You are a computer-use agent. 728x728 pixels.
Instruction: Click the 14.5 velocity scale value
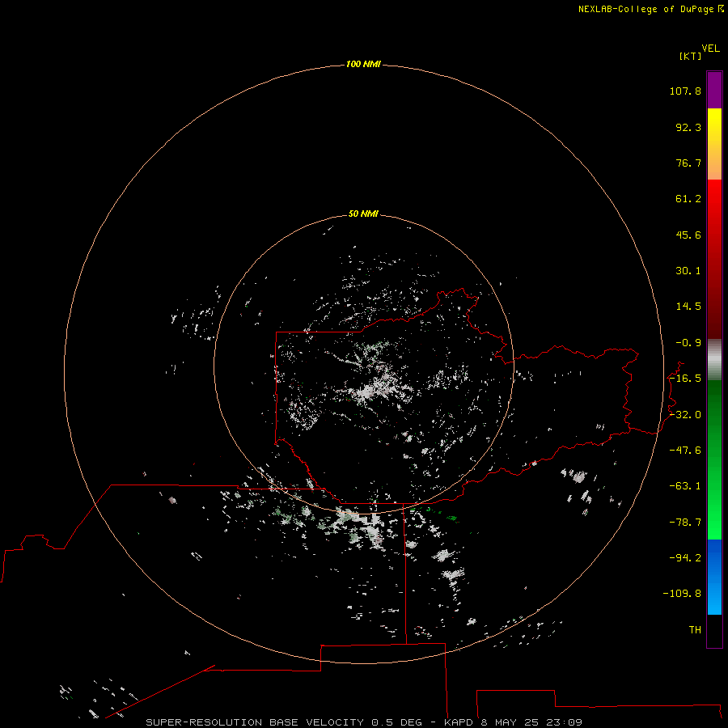coord(688,307)
